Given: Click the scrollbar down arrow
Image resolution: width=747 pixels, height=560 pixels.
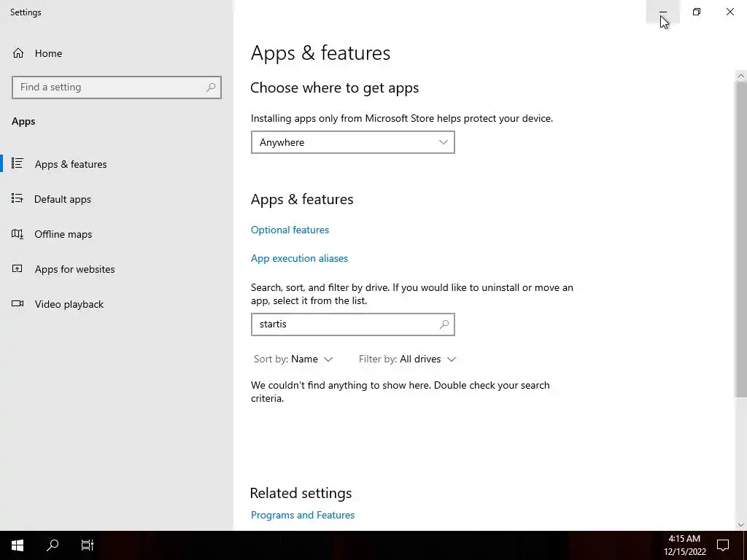Looking at the screenshot, I should [741, 525].
